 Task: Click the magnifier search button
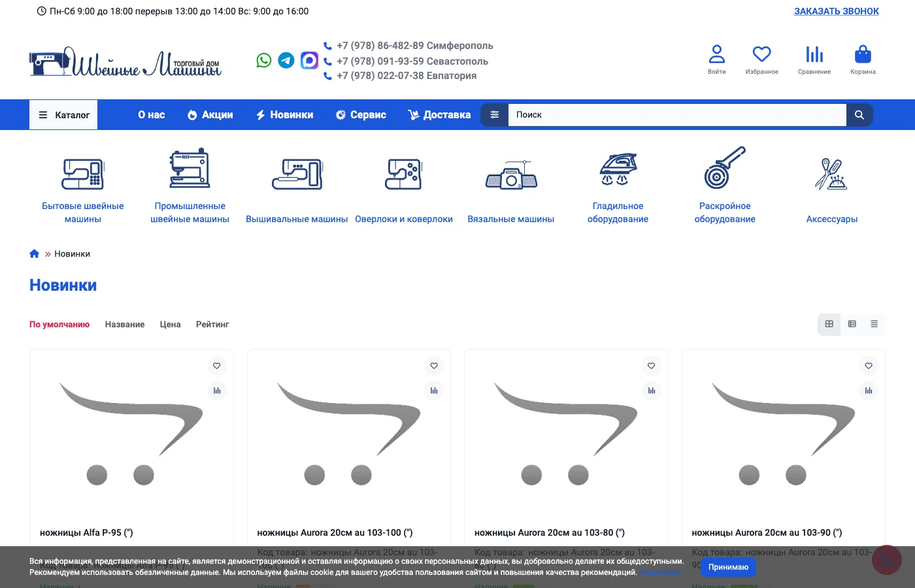pos(859,115)
